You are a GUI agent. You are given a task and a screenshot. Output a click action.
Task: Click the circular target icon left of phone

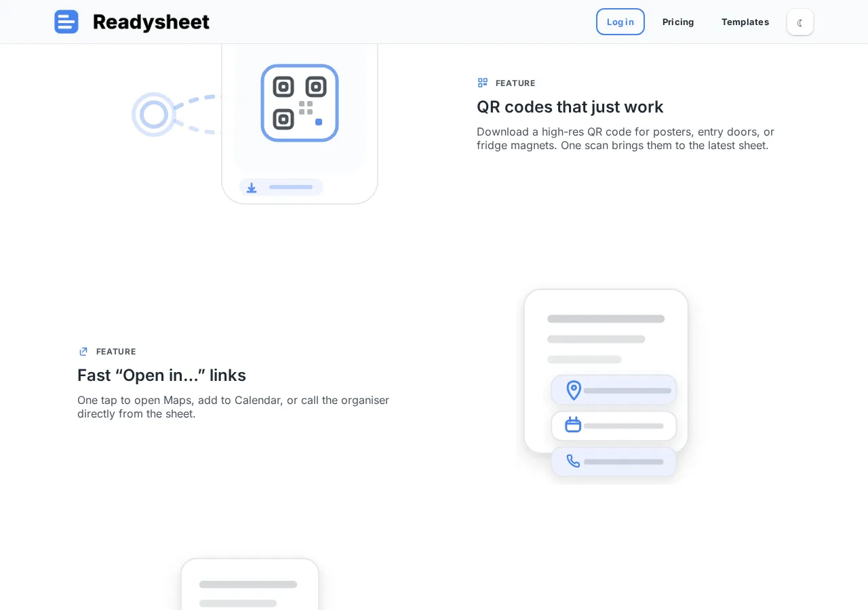154,115
